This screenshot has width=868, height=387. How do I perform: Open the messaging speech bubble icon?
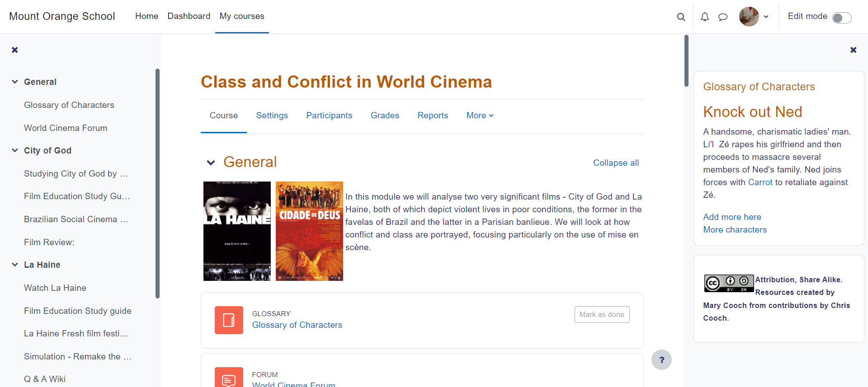[x=723, y=17]
